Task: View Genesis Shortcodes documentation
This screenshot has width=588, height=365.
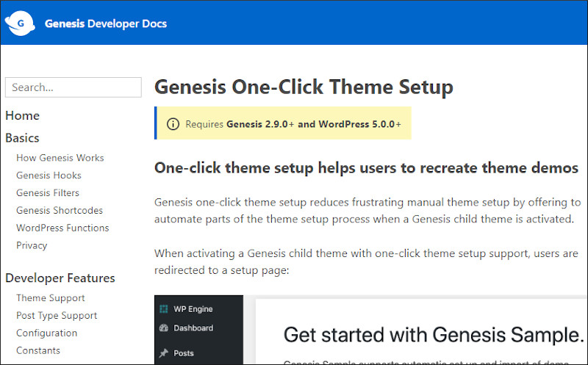Action: pos(60,210)
